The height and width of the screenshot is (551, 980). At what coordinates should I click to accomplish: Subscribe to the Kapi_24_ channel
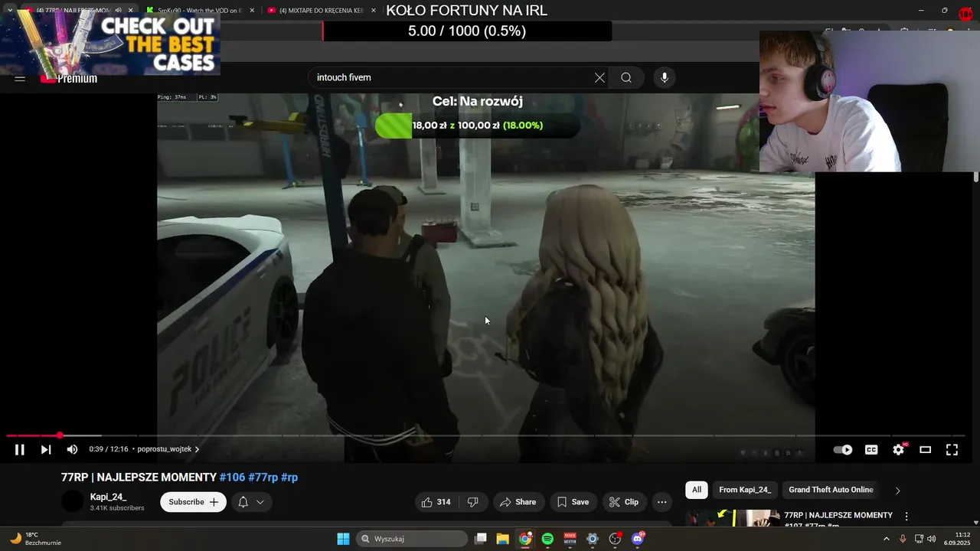[194, 502]
